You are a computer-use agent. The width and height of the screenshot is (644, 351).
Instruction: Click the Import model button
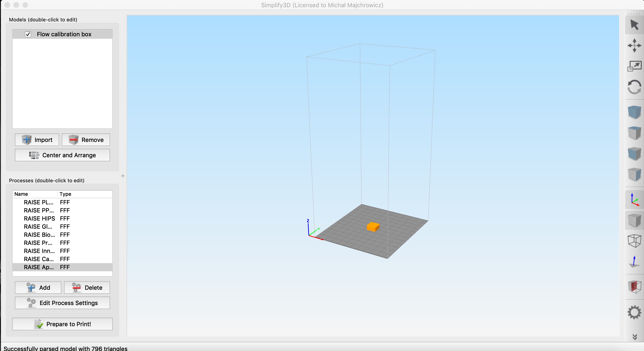(37, 140)
